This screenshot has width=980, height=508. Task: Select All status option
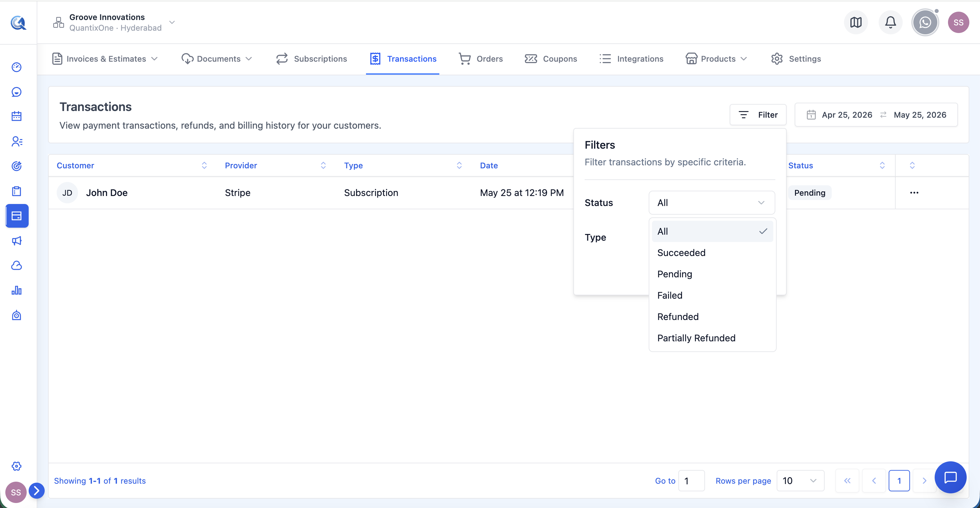tap(712, 231)
